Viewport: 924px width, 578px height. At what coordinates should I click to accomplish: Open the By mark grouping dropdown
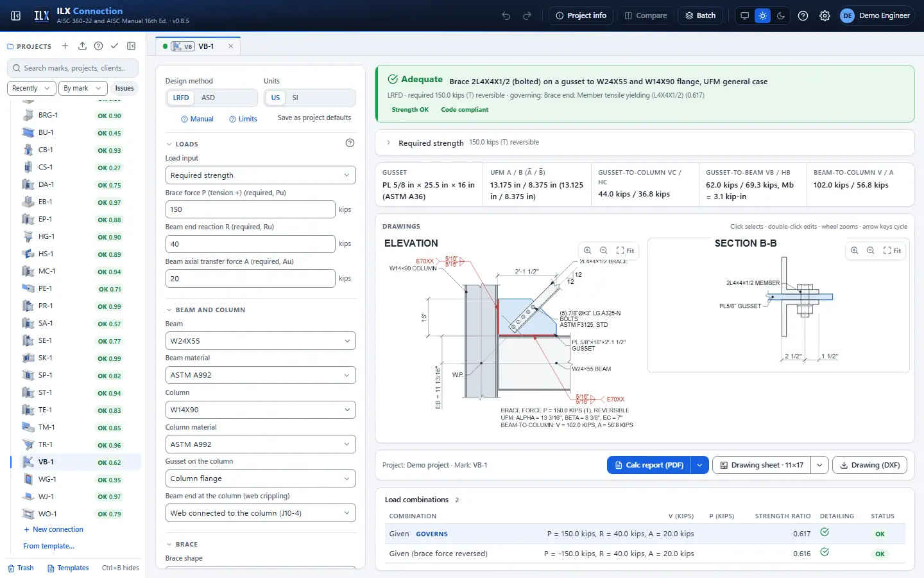click(x=82, y=88)
